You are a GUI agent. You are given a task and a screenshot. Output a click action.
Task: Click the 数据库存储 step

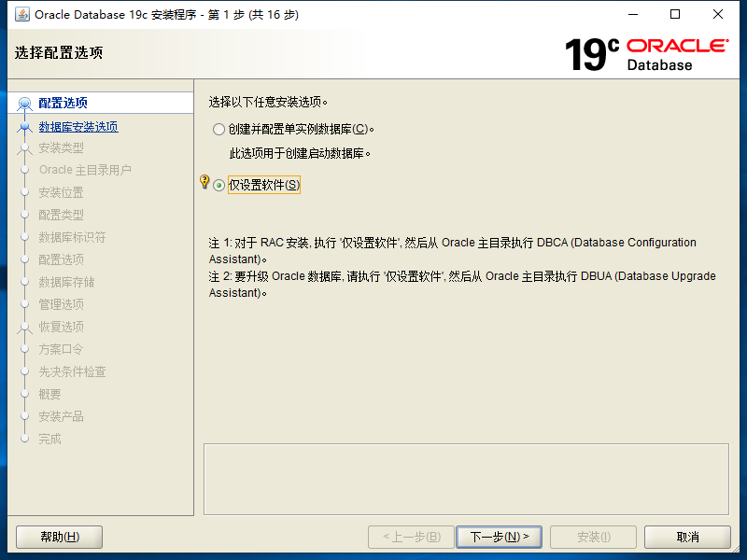tap(66, 282)
